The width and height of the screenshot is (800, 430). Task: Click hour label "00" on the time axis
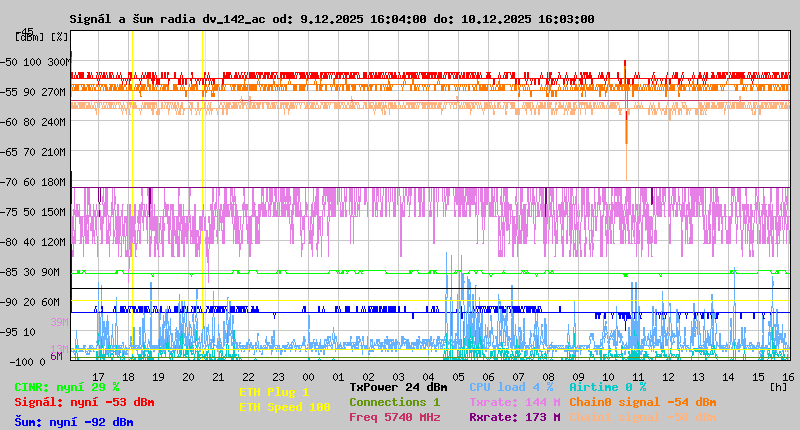coord(309,377)
